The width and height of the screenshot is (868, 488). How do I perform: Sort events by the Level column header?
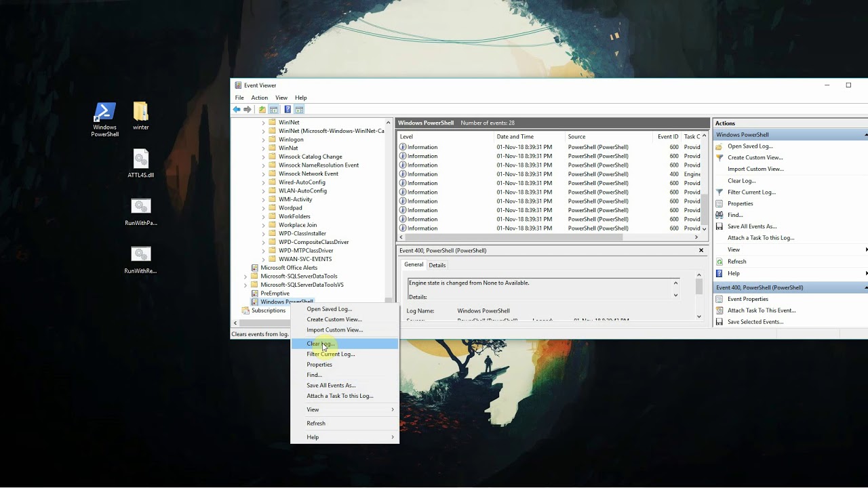point(446,137)
